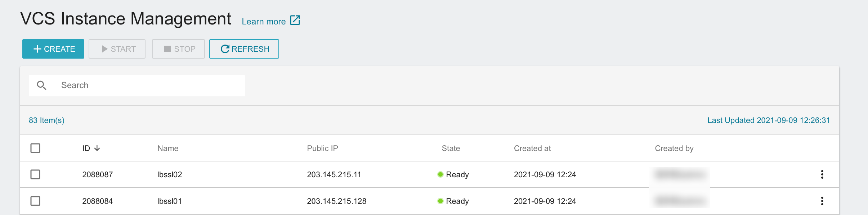Image resolution: width=868 pixels, height=215 pixels.
Task: Sort by the Created at column header
Action: click(x=532, y=148)
